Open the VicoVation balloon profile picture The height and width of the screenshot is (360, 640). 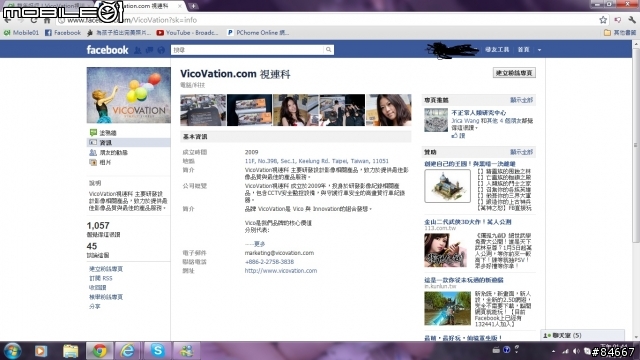129,95
